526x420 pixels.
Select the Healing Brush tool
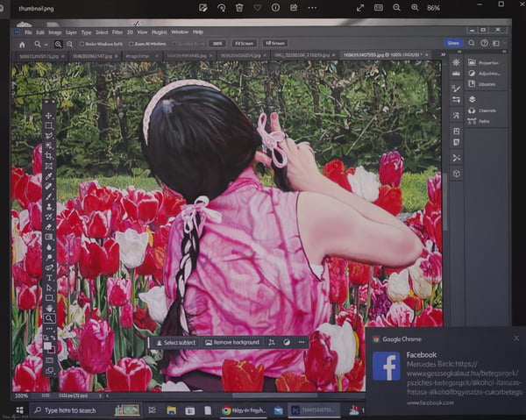click(x=49, y=186)
